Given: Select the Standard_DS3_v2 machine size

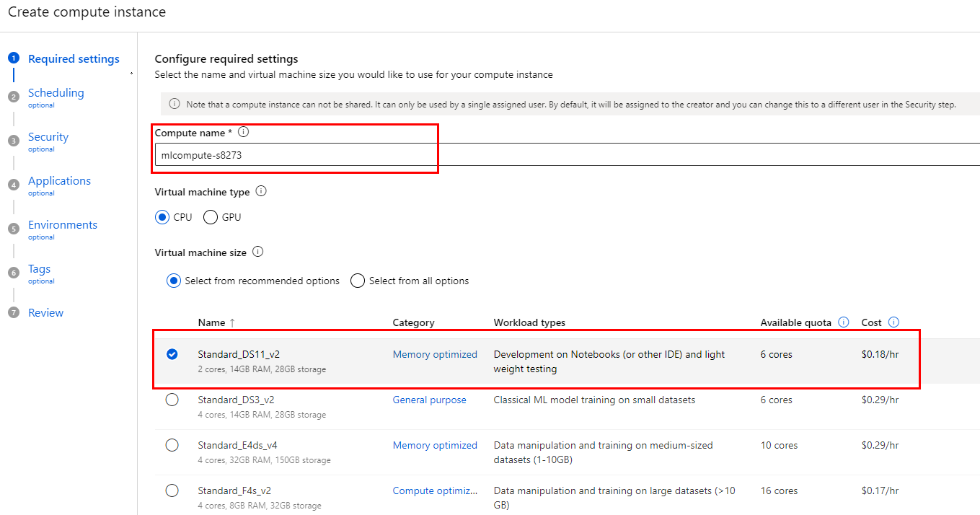Looking at the screenshot, I should (172, 400).
